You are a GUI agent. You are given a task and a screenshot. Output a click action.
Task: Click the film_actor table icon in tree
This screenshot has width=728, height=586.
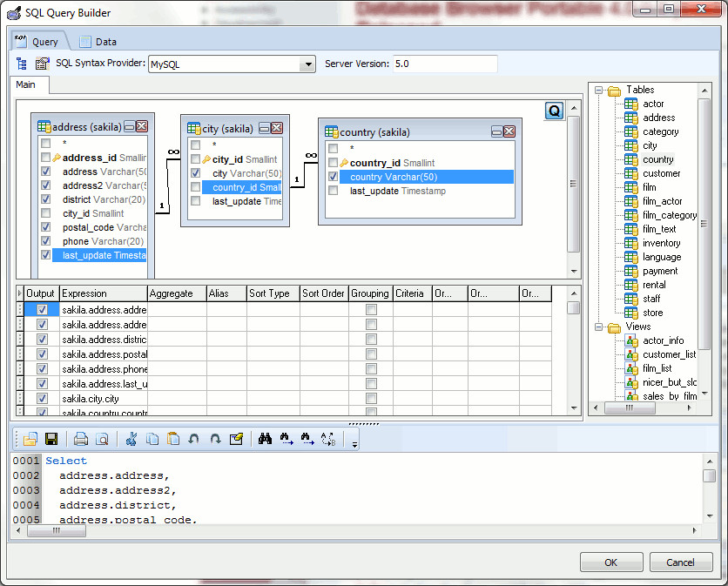[x=631, y=201]
